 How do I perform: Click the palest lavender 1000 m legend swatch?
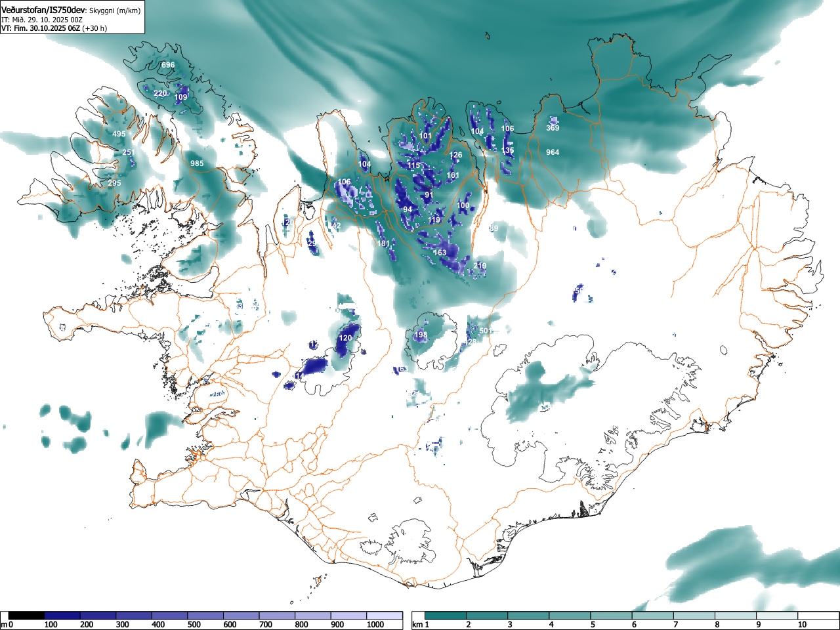pos(385,616)
